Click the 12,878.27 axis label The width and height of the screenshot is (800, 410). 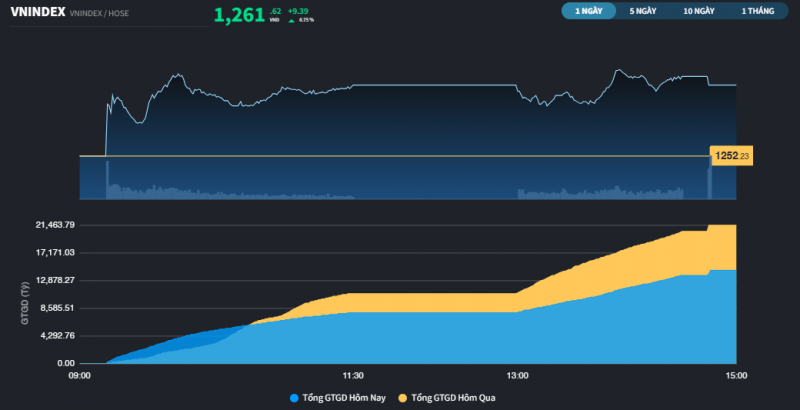(55, 280)
